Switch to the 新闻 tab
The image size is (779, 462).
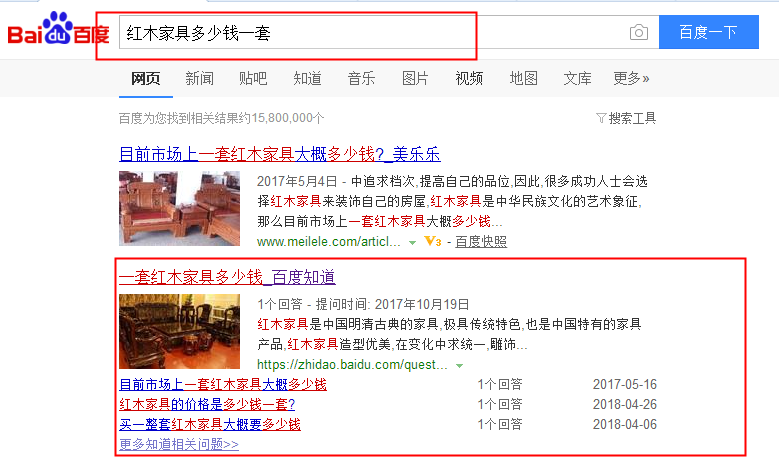click(199, 78)
